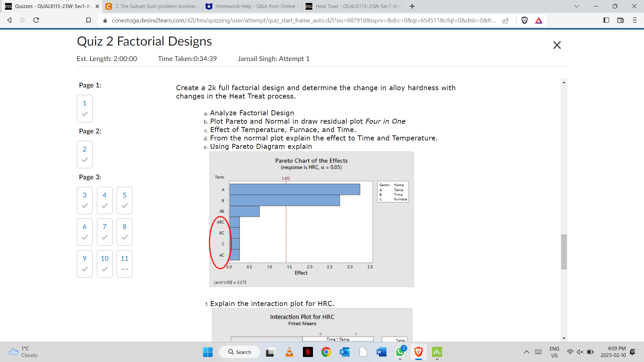Expand hidden icons in system tray
This screenshot has height=362, width=644.
point(526,352)
